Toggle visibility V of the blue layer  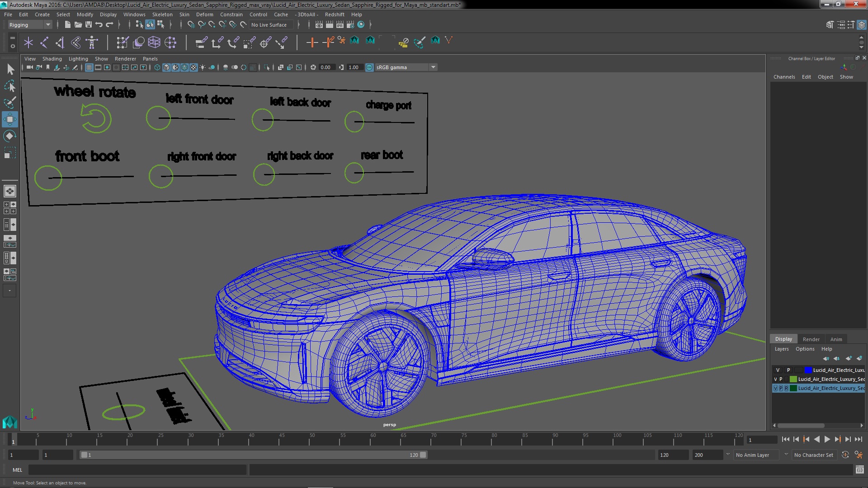tap(778, 370)
